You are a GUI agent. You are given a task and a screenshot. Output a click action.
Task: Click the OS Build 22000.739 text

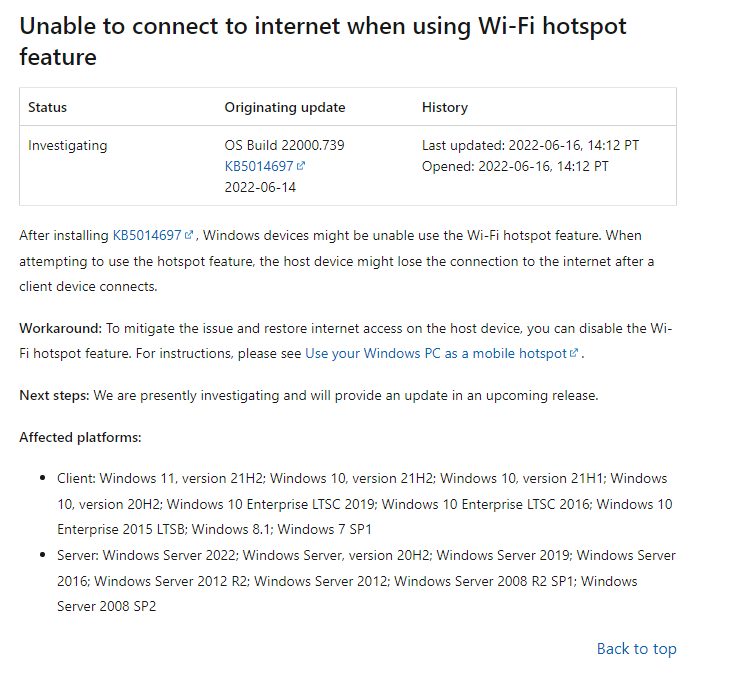click(284, 145)
